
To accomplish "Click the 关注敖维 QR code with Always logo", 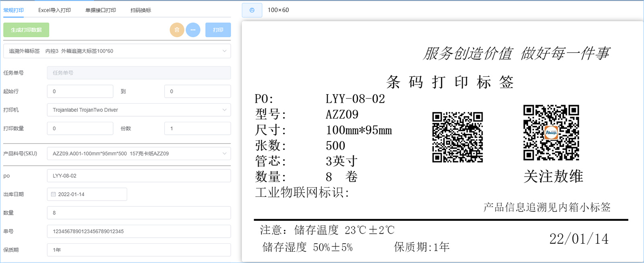I will (x=551, y=133).
